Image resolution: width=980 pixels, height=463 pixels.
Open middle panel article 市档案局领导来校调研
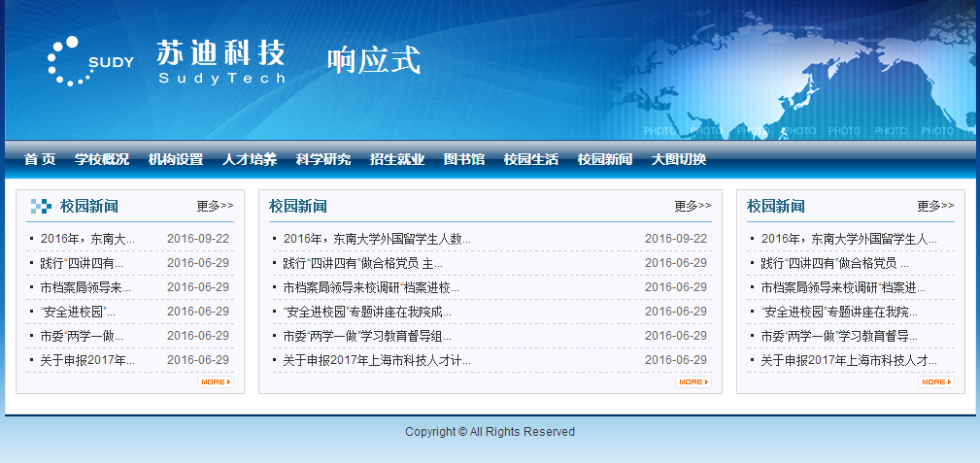[x=371, y=287]
